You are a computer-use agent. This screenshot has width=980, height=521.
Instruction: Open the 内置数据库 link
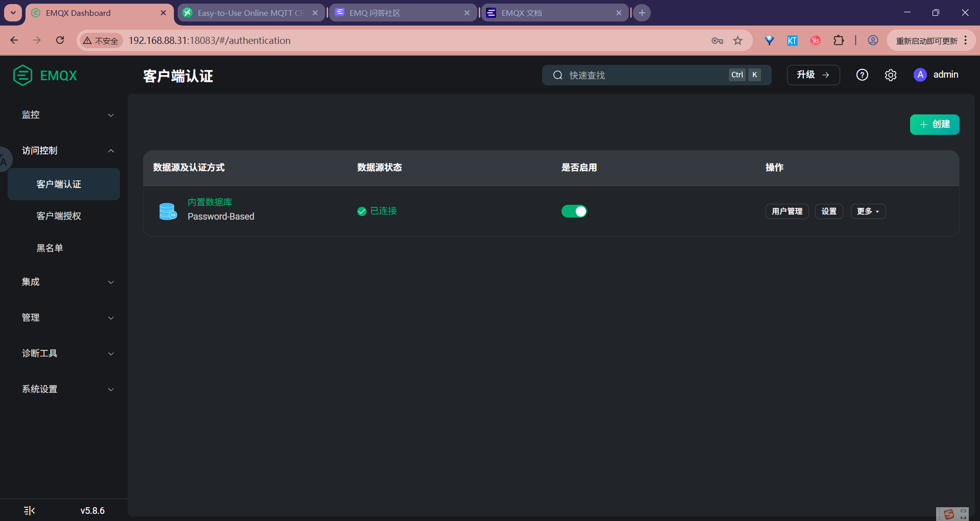click(x=210, y=202)
